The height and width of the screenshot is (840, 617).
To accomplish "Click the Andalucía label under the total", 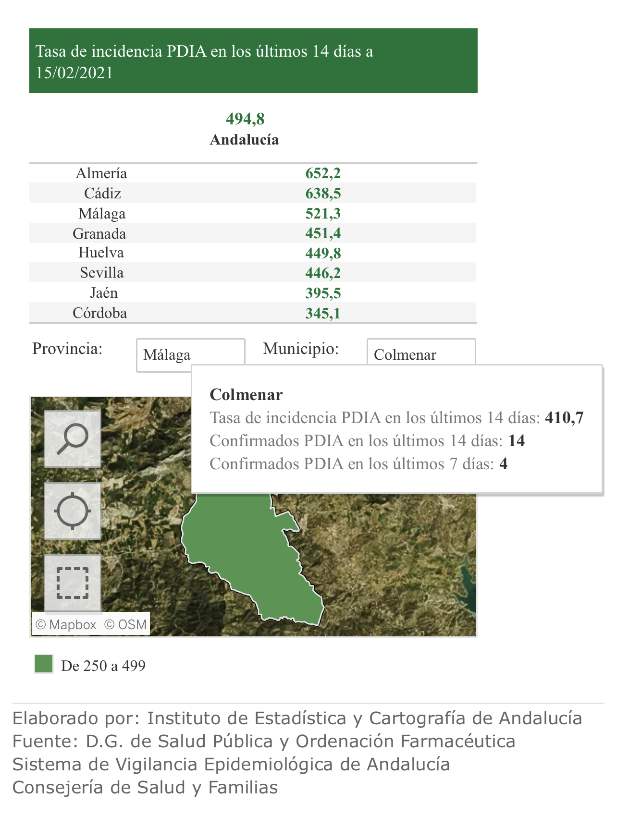I will tap(244, 140).
